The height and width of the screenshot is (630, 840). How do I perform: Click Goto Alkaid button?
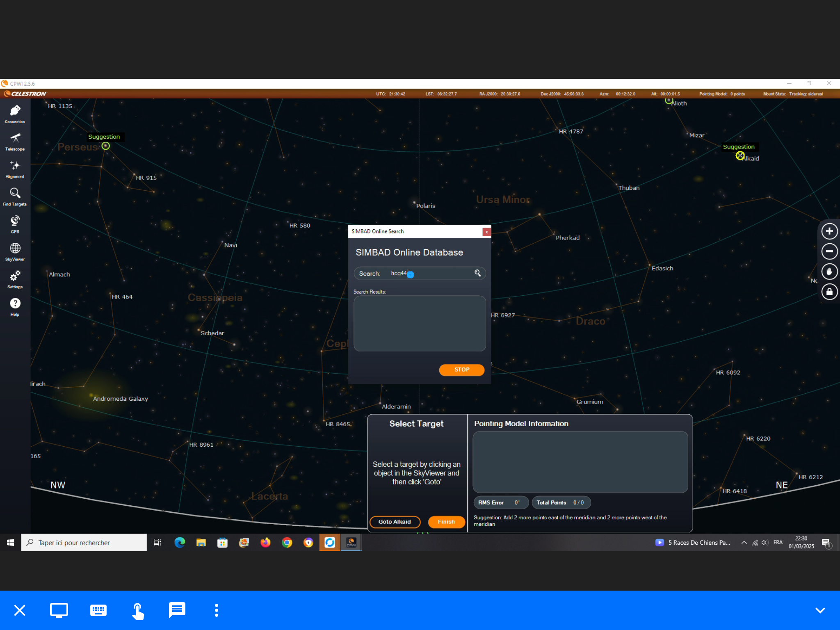pos(395,522)
